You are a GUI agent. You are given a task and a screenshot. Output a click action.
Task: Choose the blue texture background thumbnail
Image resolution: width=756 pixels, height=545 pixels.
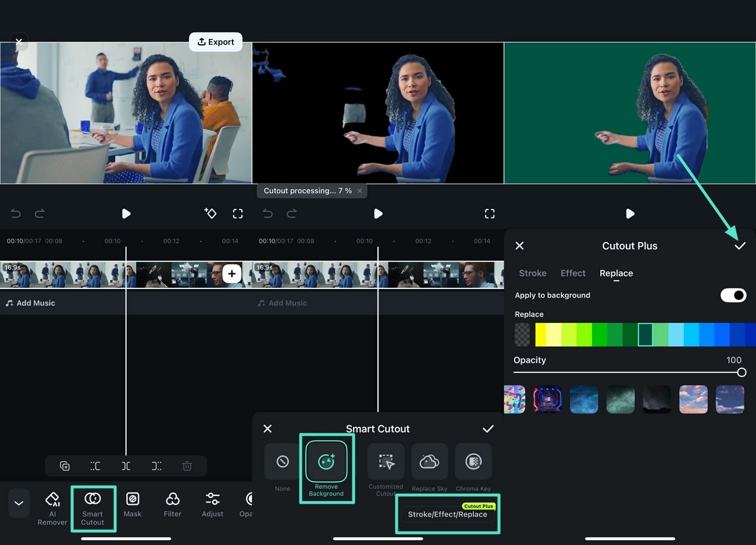(584, 400)
